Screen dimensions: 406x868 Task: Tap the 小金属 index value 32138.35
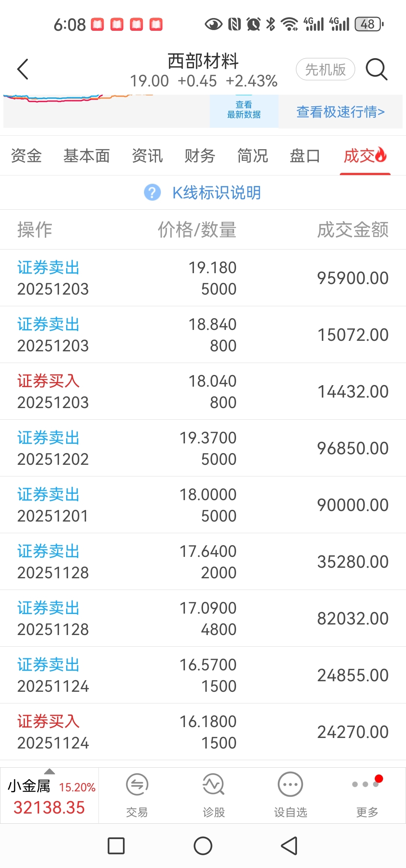point(49,808)
